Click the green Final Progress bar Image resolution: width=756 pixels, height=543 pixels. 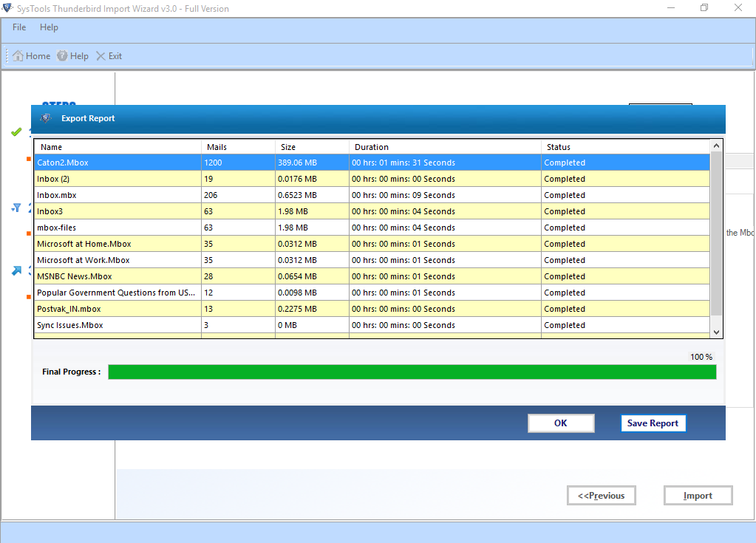(x=412, y=372)
